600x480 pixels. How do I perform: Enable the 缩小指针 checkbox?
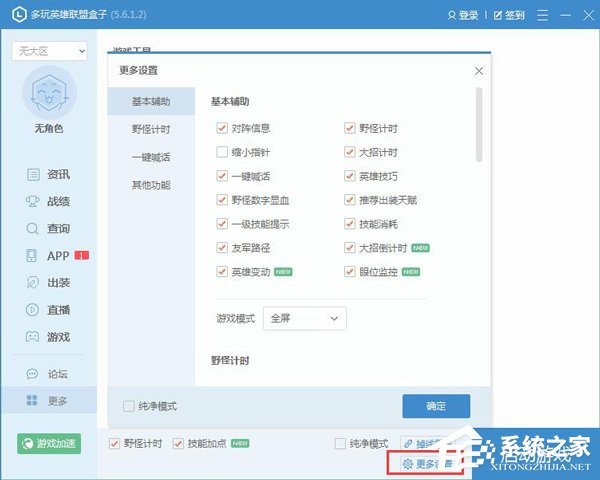tap(223, 152)
